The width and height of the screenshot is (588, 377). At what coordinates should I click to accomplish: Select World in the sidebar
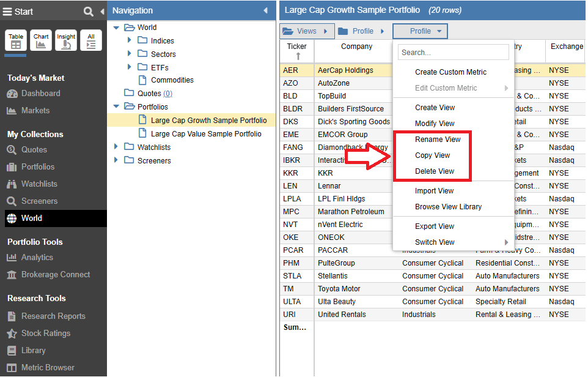(56, 218)
